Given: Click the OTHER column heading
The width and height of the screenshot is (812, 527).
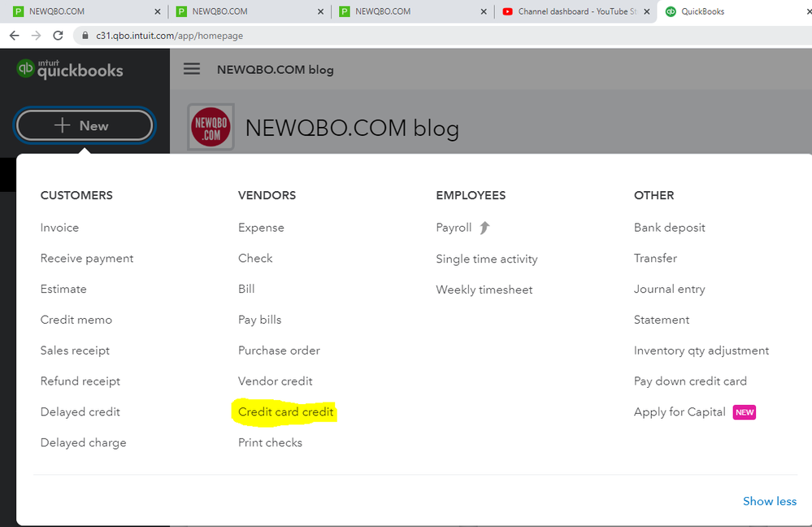Looking at the screenshot, I should pyautogui.click(x=654, y=195).
